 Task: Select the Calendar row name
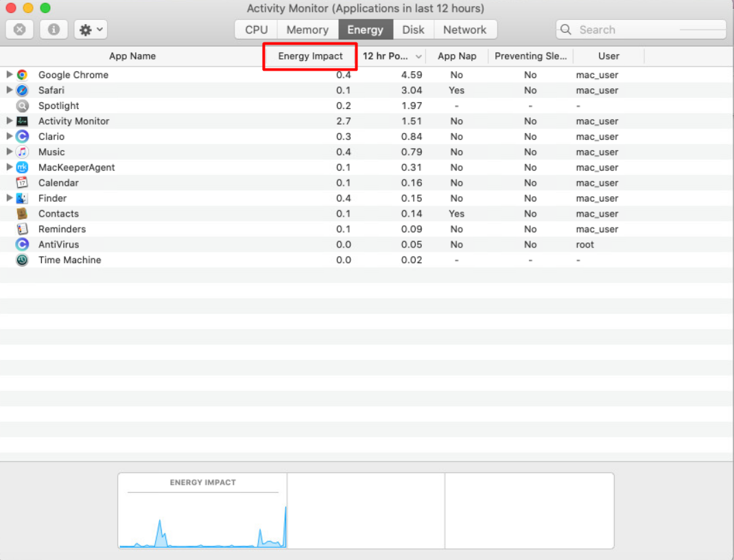tap(58, 183)
